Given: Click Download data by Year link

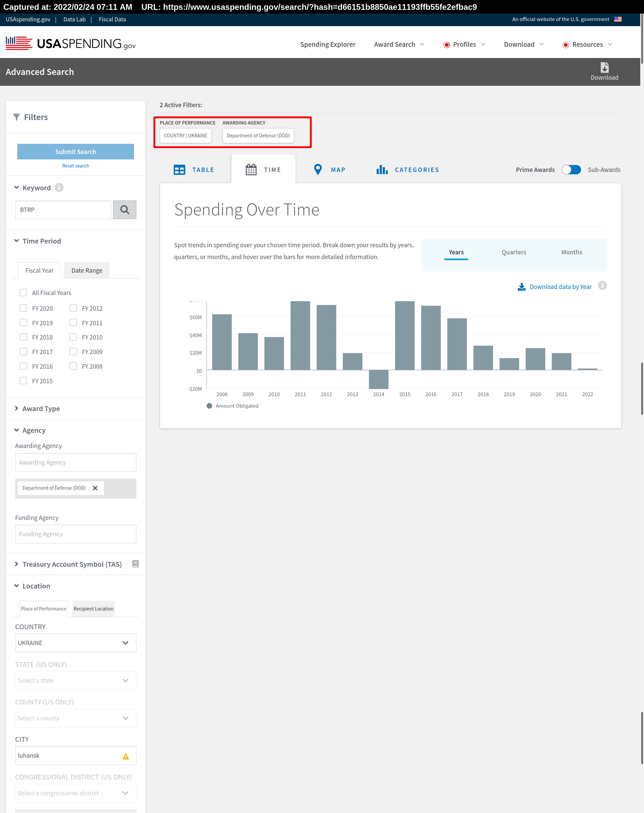Looking at the screenshot, I should coord(560,287).
